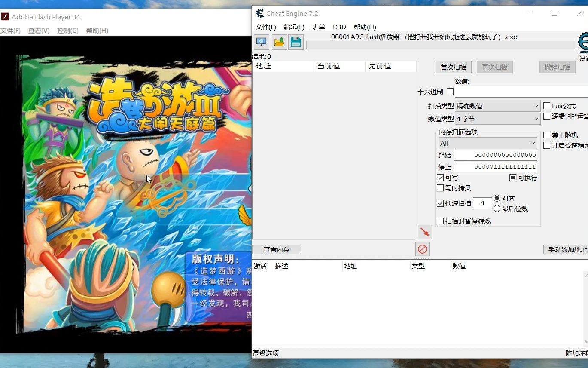The image size is (588, 368).
Task: Click the fast scan alignment value field
Action: 482,203
